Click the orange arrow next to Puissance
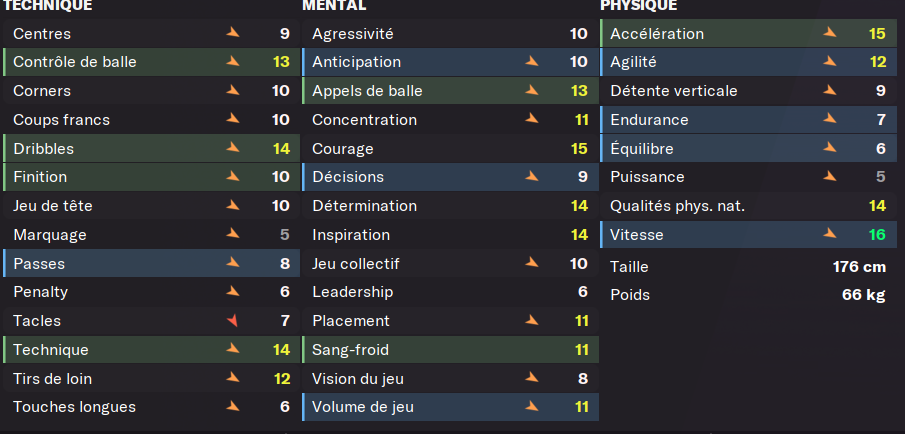Viewport: 905px width, 434px height. [x=830, y=176]
